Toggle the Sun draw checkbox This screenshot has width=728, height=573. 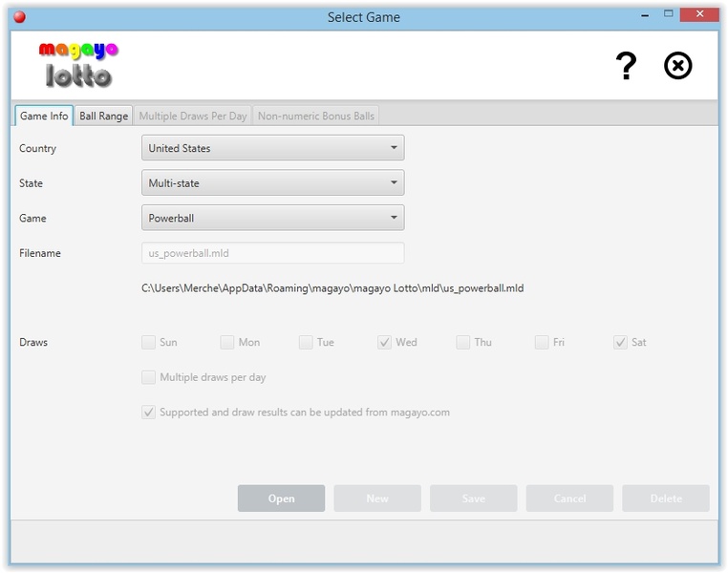pos(149,343)
